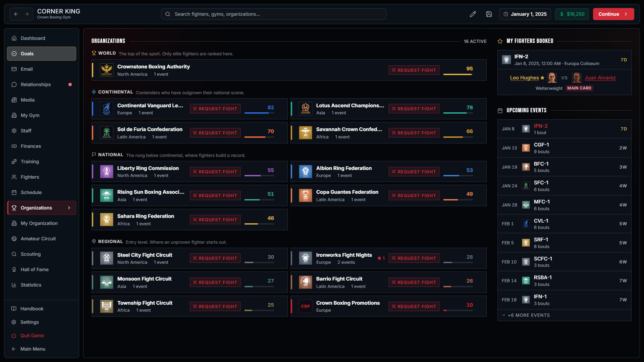Open Hall of Fame page

pyautogui.click(x=42, y=269)
